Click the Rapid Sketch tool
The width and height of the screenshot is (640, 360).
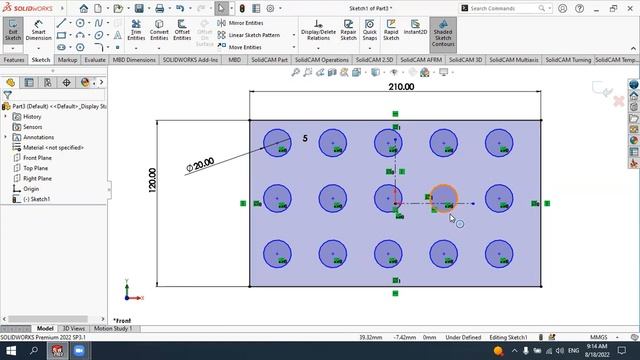pos(391,30)
